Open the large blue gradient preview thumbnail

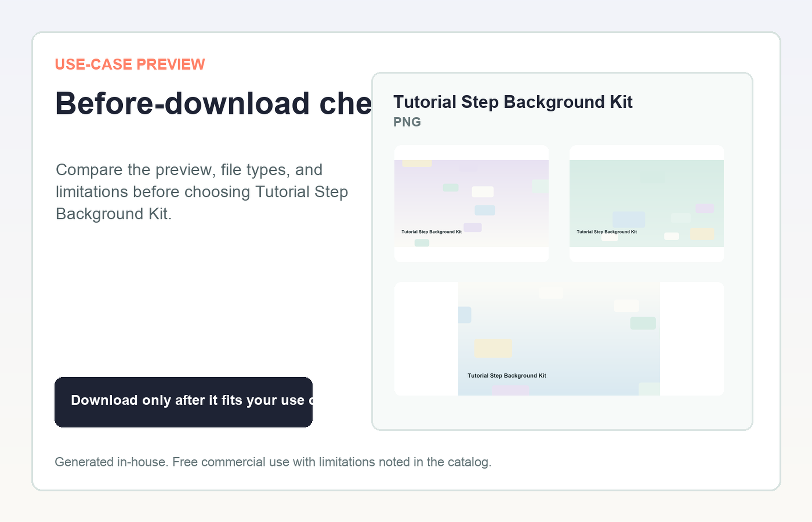[x=559, y=339]
